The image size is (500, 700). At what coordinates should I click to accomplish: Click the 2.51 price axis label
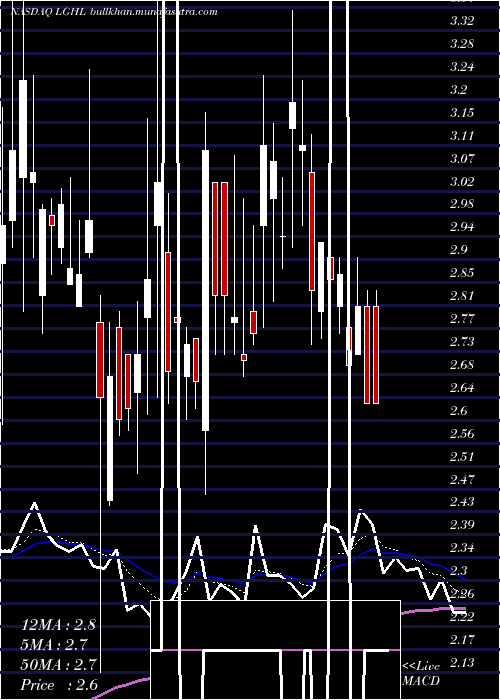point(462,456)
